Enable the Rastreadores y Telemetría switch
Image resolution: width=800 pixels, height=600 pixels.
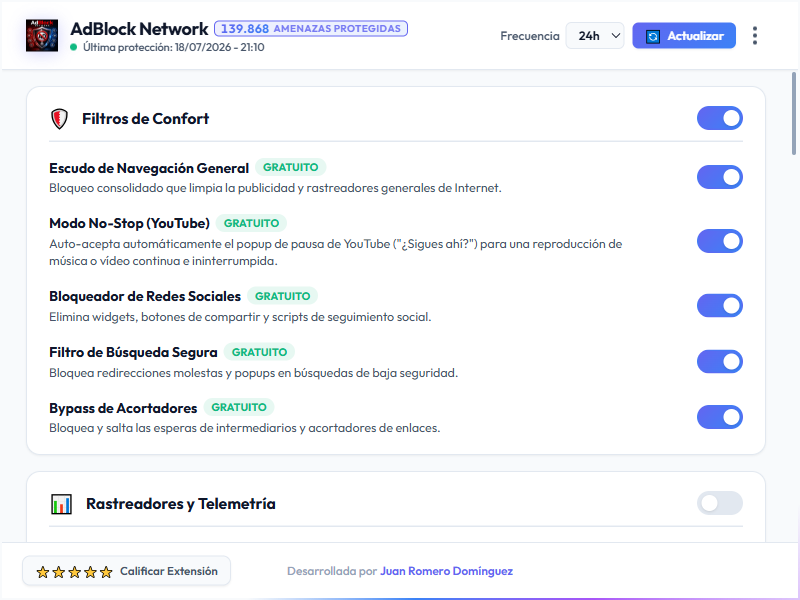coord(719,504)
